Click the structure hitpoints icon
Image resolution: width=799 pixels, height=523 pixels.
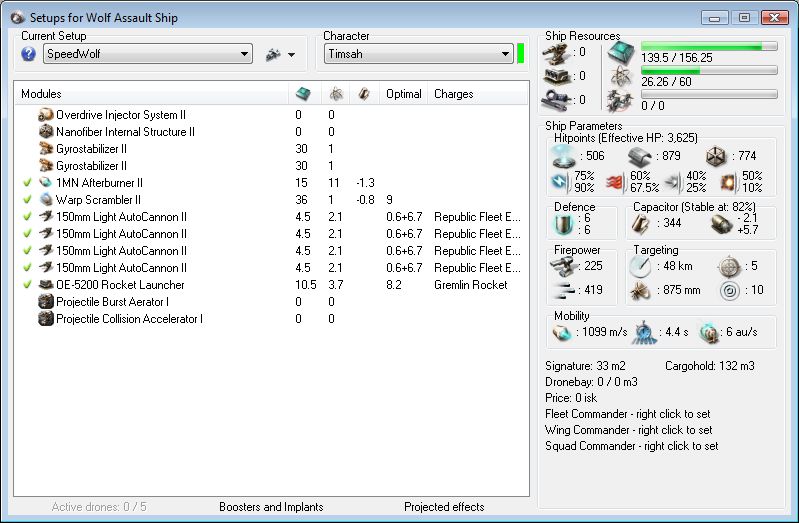click(716, 156)
